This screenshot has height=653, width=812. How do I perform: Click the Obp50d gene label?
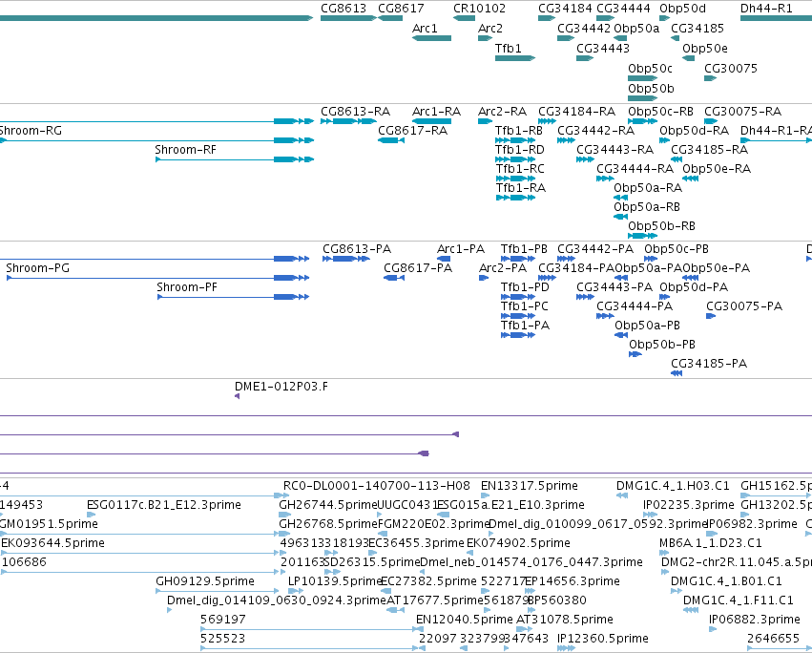click(682, 9)
